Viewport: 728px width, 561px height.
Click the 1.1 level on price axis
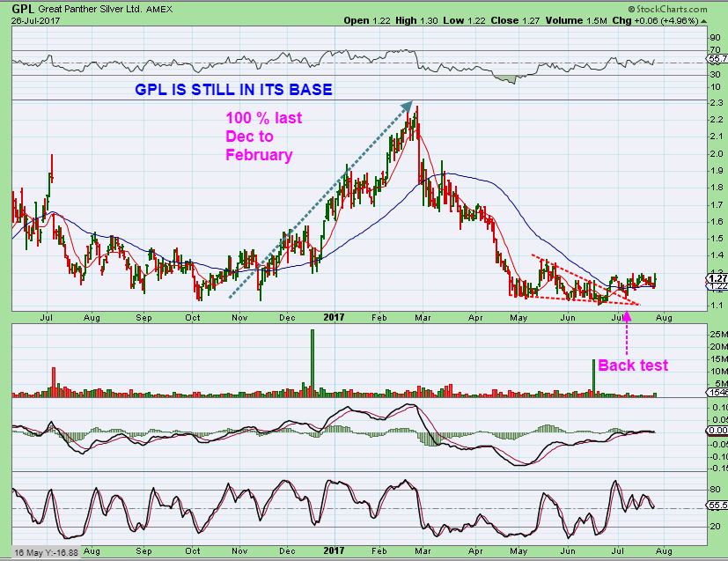717,306
